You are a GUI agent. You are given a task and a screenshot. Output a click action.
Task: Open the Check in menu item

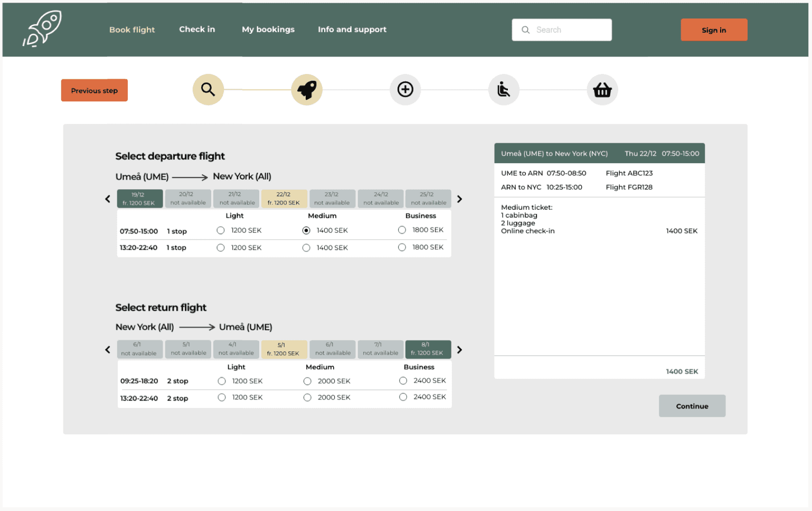click(197, 30)
